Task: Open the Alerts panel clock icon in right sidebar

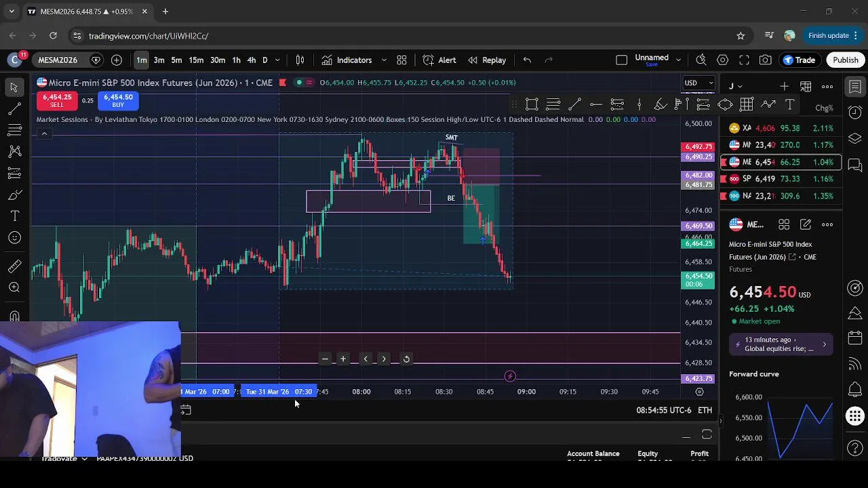Action: [x=855, y=113]
